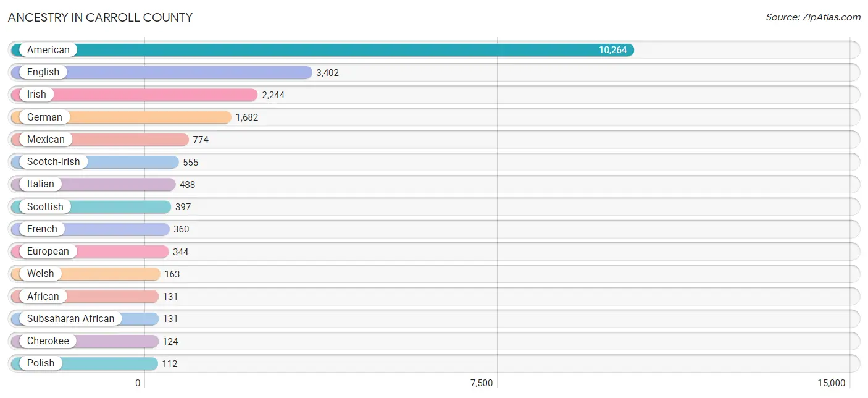Click the Welsh label pill
The height and width of the screenshot is (398, 868).
(x=41, y=274)
